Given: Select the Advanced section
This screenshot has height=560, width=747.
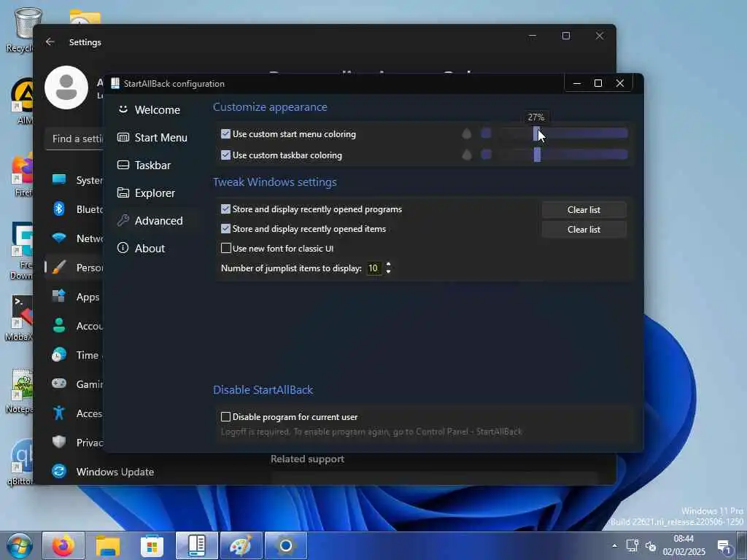Looking at the screenshot, I should point(150,220).
